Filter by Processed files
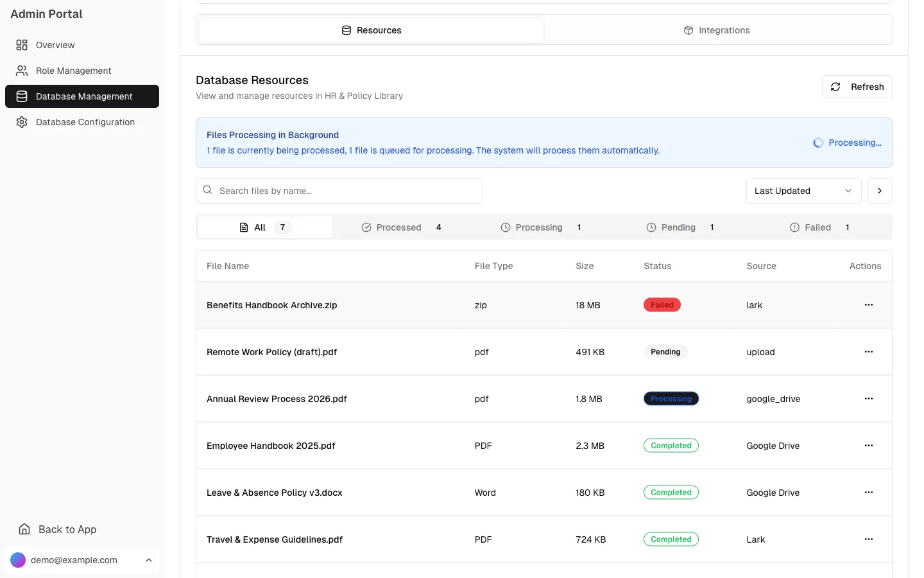This screenshot has height=578, width=924. tap(401, 227)
